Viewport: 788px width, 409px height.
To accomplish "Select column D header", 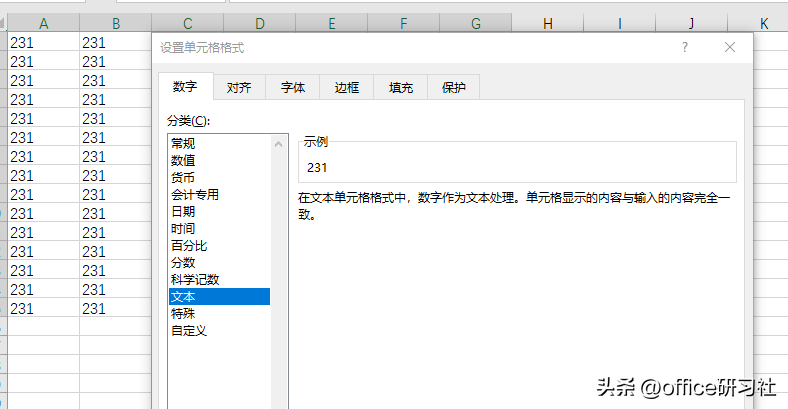I will tap(259, 23).
